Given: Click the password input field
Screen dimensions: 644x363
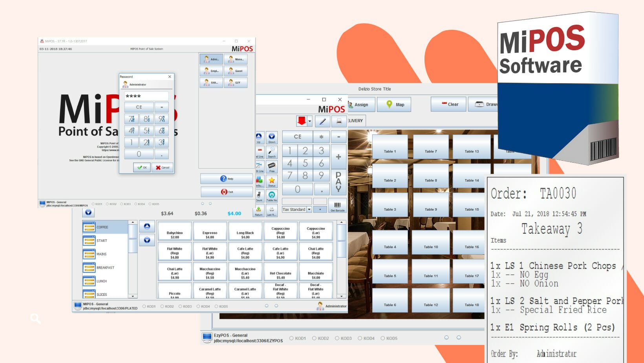Looking at the screenshot, I should pyautogui.click(x=146, y=96).
